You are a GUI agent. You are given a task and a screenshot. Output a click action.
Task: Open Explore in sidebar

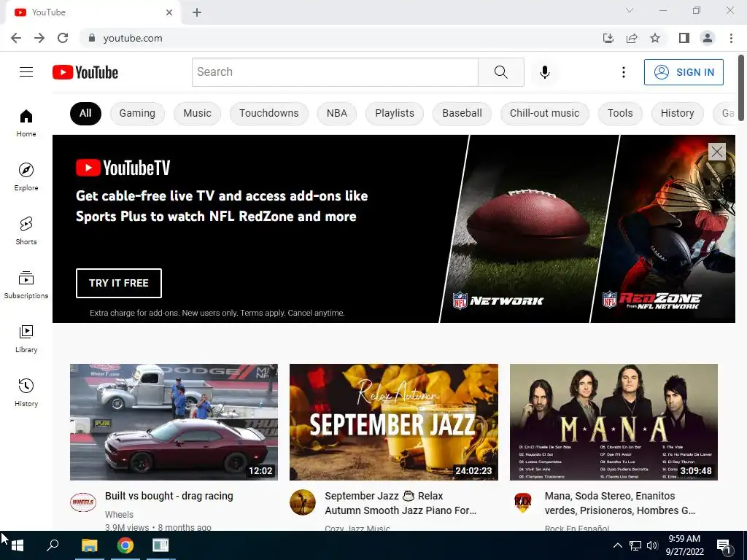[26, 176]
